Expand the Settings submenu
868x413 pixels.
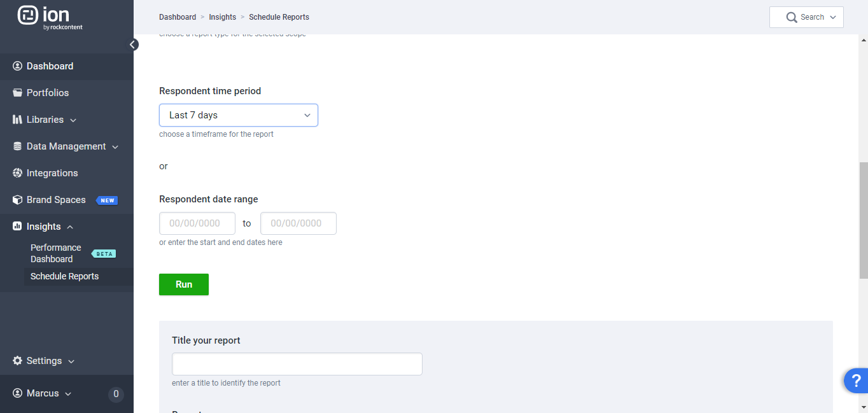pos(71,361)
